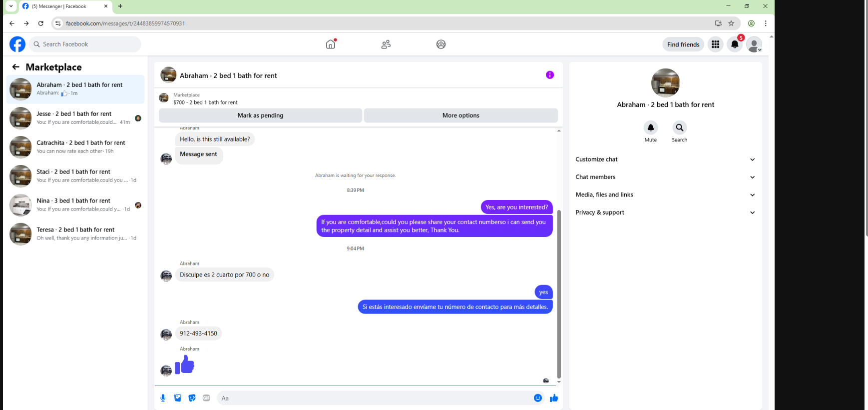Choose a sticker icon
The height and width of the screenshot is (410, 868).
click(192, 398)
